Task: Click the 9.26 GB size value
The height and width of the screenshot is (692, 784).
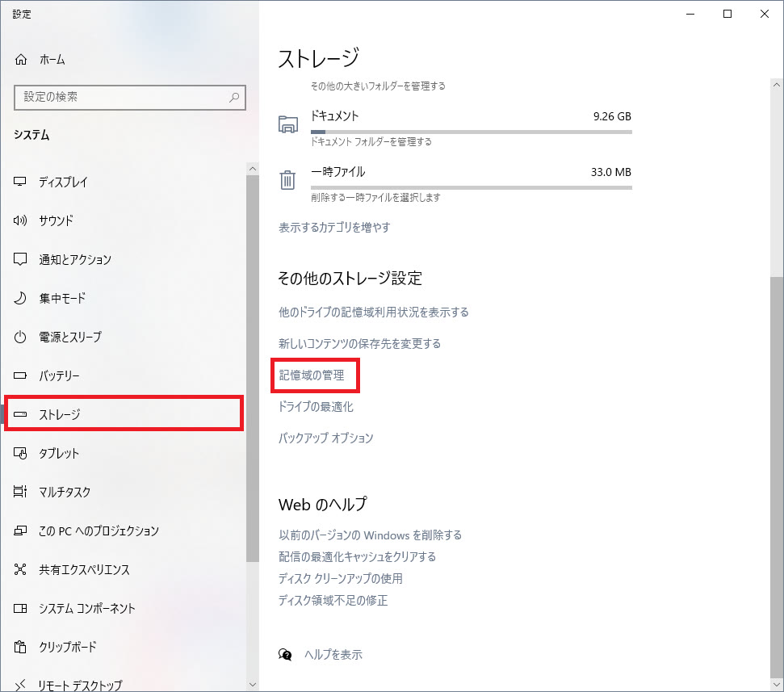Action: [x=612, y=116]
